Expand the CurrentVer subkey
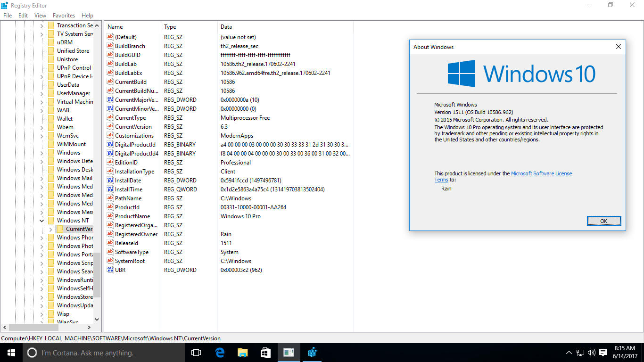This screenshot has height=362, width=644. [50, 229]
